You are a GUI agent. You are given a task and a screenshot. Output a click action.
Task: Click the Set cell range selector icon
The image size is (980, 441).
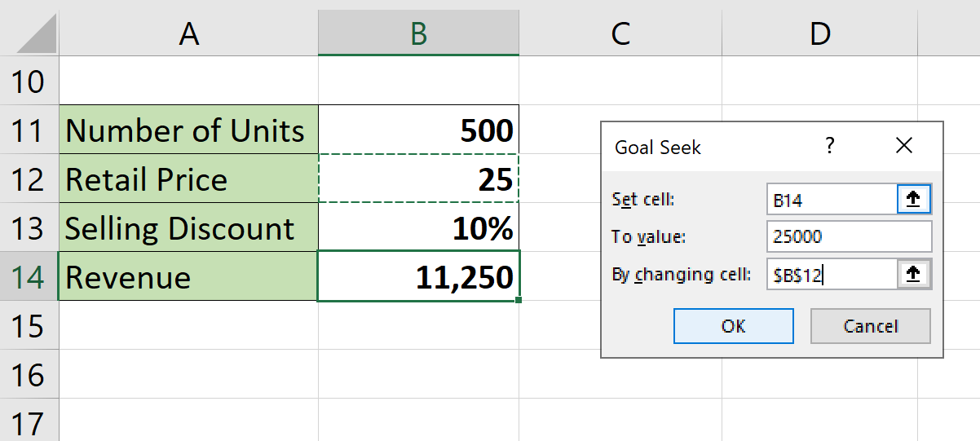coord(913,199)
